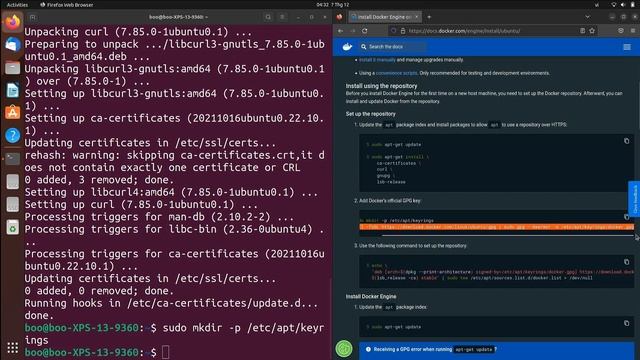
Task: Open the terminal hamburger menu
Action: pos(282,17)
